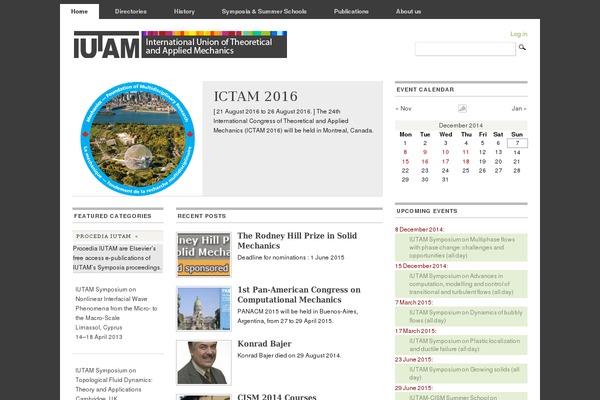Click the 15 December 2014 date heading
Viewport: 600px width, 400px height.
[421, 266]
